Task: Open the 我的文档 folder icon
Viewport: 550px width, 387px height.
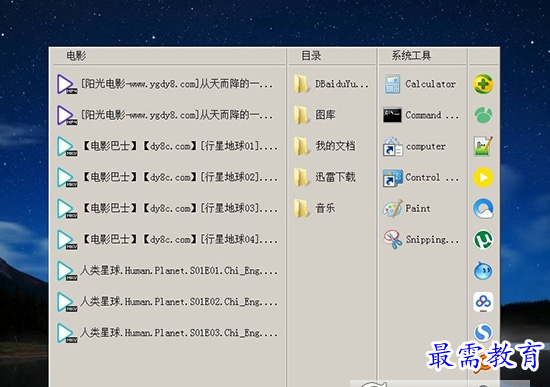Action: (301, 146)
